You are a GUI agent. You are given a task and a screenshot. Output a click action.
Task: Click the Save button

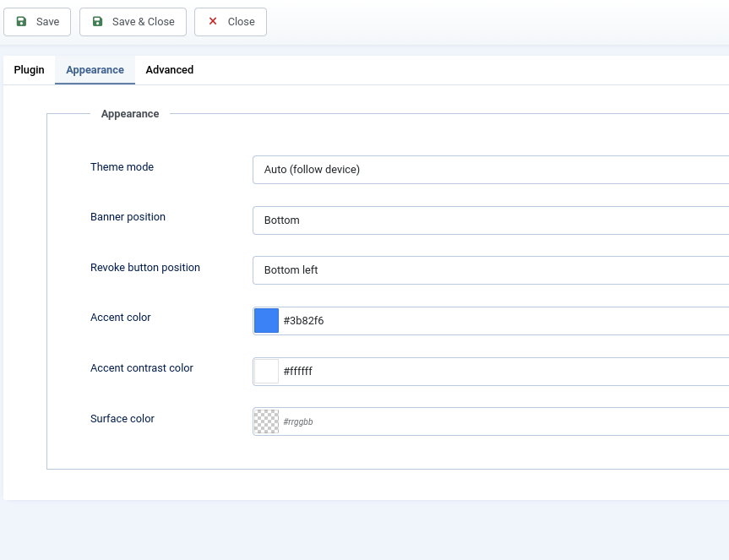coord(36,22)
